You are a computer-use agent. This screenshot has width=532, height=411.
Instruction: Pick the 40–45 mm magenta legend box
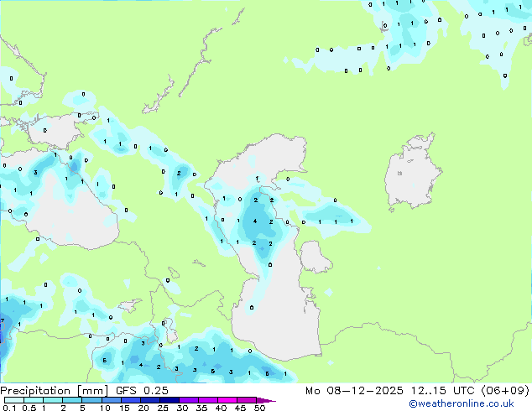click(x=227, y=400)
